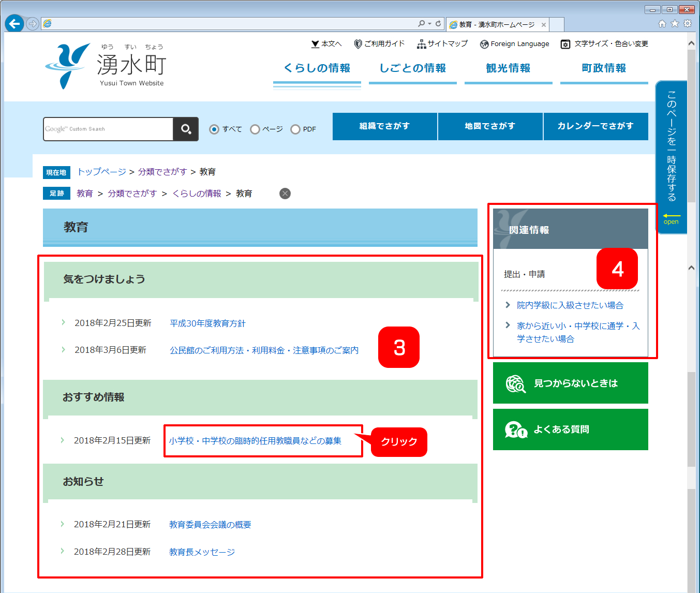Select the しごとの情報 navigation tab
The image size is (700, 593).
coord(413,68)
